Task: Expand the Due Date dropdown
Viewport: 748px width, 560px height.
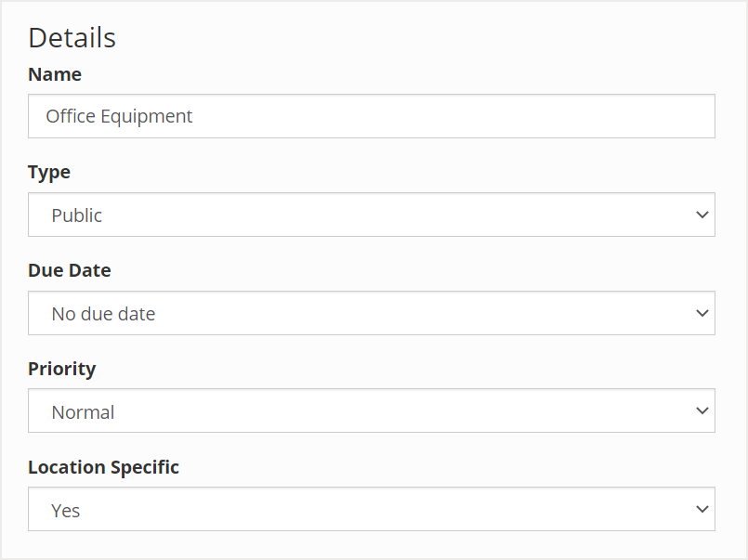Action: tap(372, 313)
